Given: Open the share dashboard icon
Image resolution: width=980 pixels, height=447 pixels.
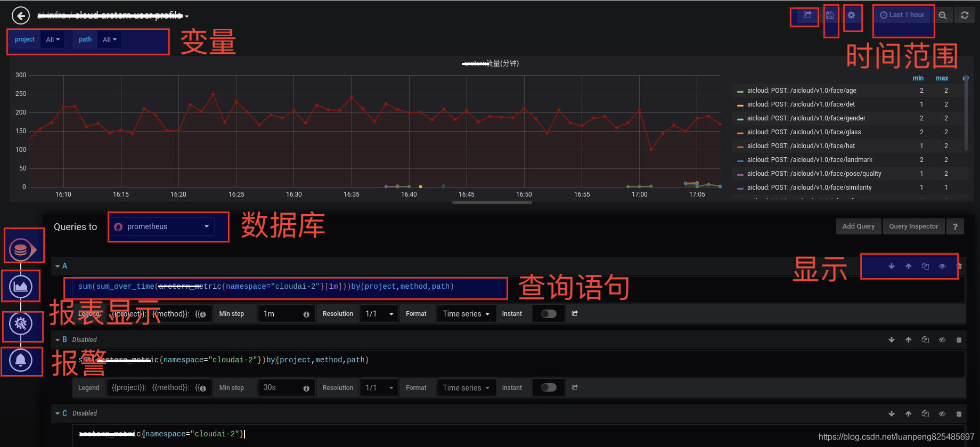Looking at the screenshot, I should (x=807, y=15).
